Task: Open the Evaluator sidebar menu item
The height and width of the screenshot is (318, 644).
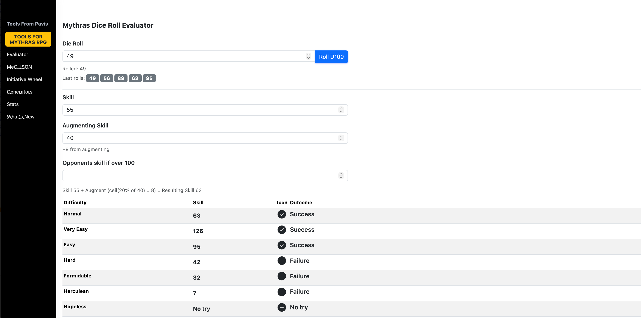Action: click(18, 55)
